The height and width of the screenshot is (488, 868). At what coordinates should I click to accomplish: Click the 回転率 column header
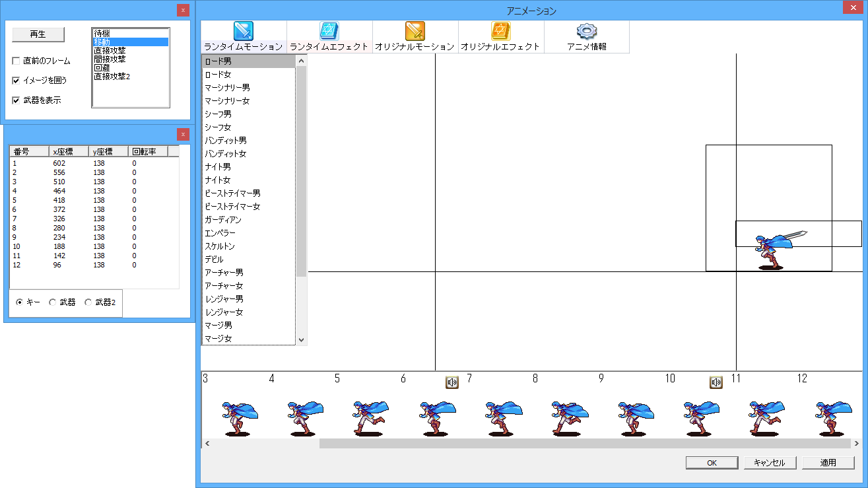(x=149, y=151)
